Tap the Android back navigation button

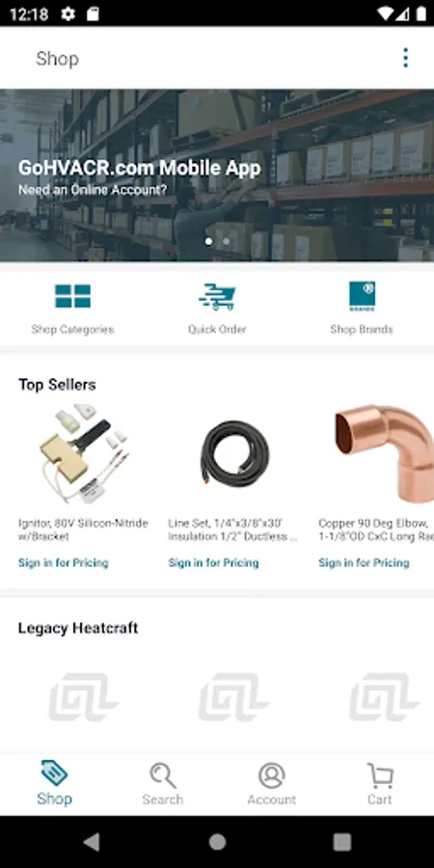92,842
